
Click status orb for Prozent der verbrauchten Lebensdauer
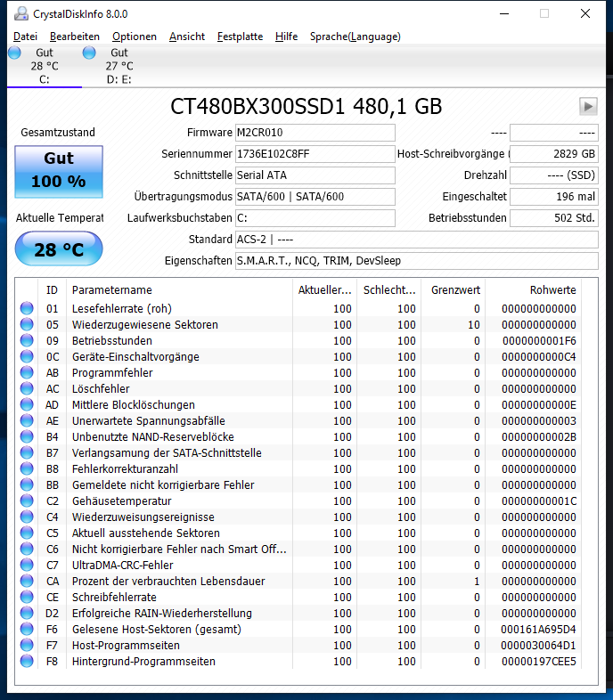pyautogui.click(x=27, y=582)
